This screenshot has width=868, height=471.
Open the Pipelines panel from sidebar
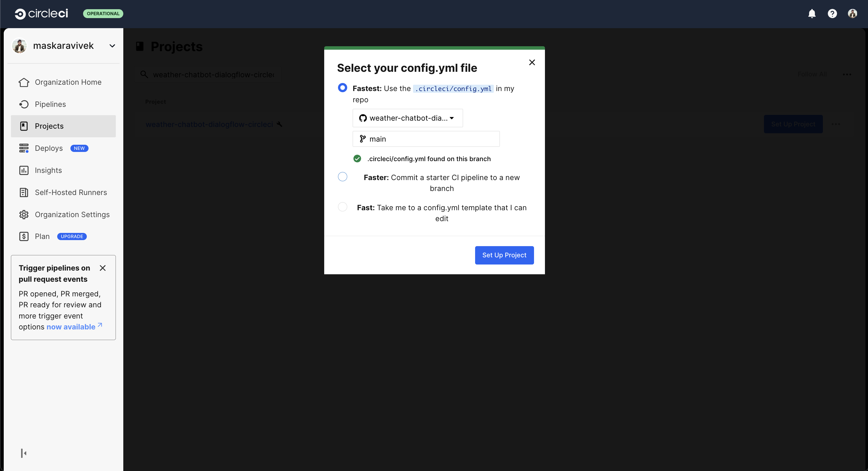[x=50, y=104]
